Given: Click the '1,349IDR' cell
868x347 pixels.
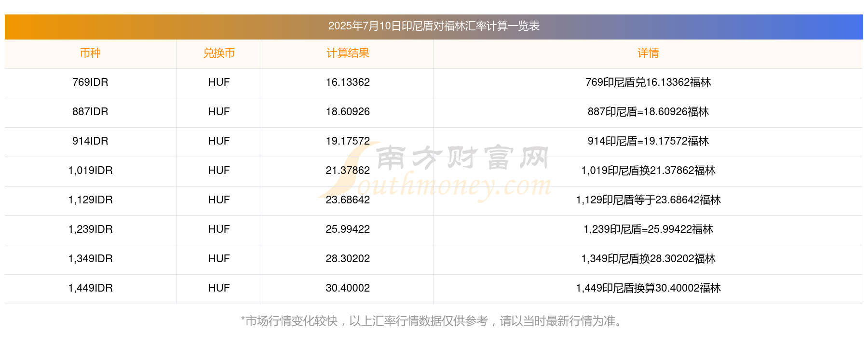Looking at the screenshot, I should point(90,259).
